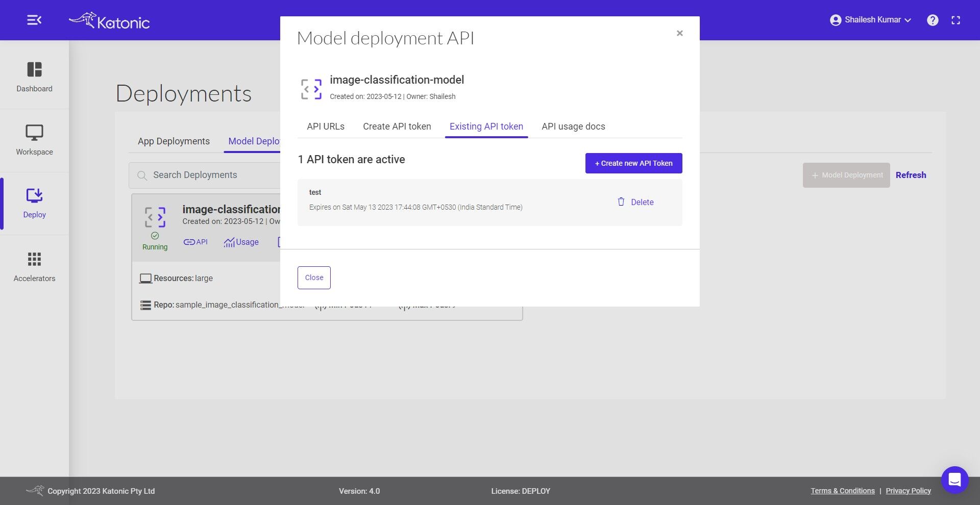Screen dimensions: 980x505
Task: Click the '1 API token are active' heading
Action: (x=351, y=160)
